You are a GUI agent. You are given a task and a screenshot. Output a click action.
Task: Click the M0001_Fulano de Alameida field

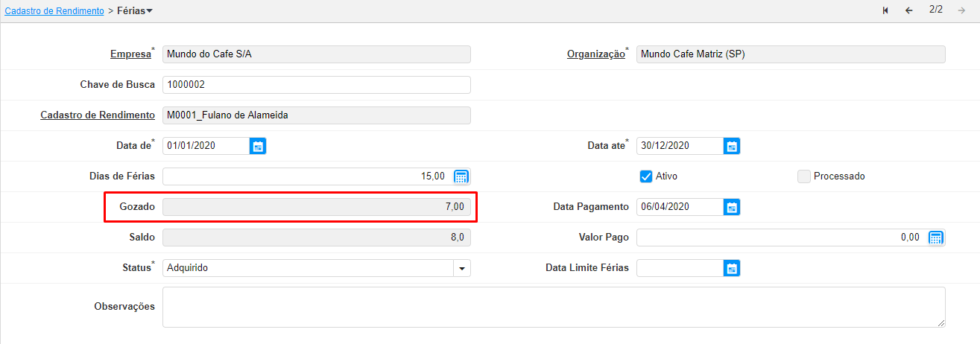point(317,115)
